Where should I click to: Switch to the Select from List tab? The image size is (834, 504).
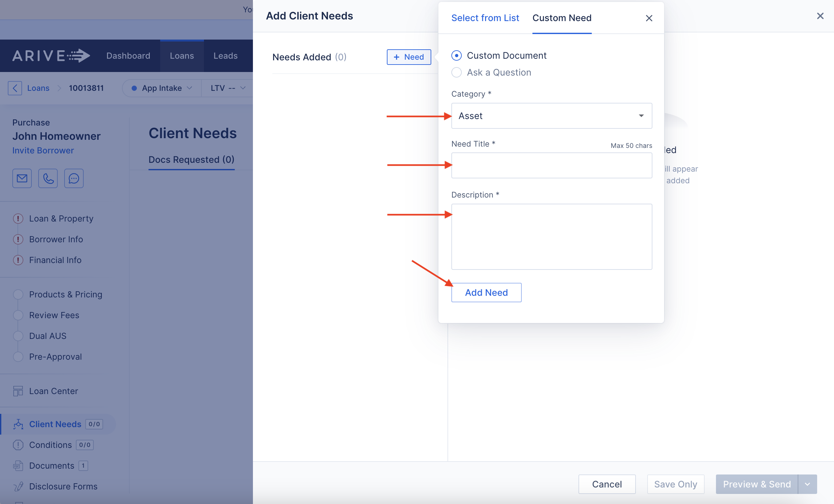coord(485,18)
